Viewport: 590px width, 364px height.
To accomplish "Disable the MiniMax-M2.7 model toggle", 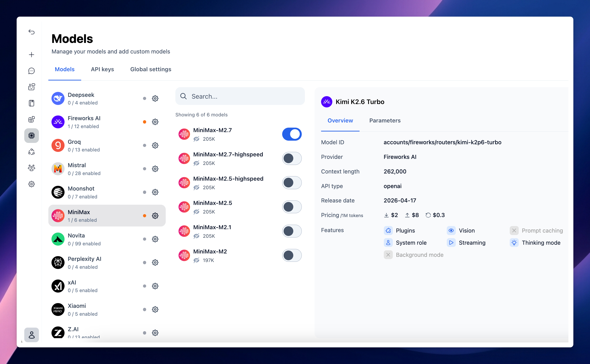I will (292, 134).
